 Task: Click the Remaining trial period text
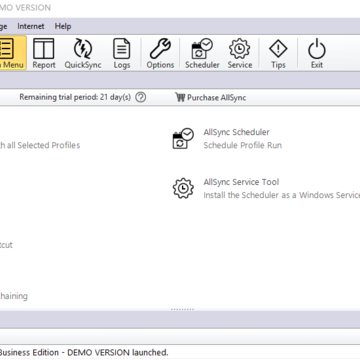point(75,97)
